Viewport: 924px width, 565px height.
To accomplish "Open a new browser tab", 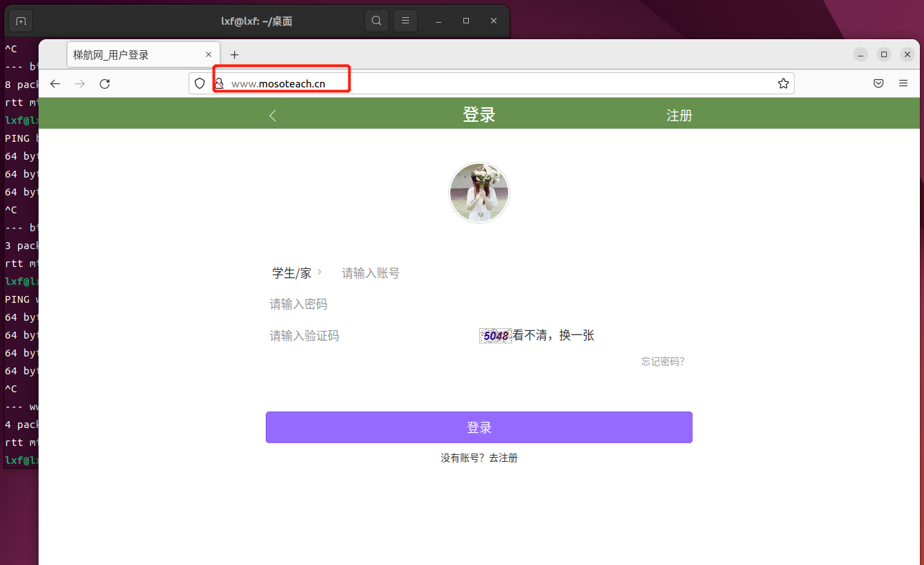I will pos(234,54).
